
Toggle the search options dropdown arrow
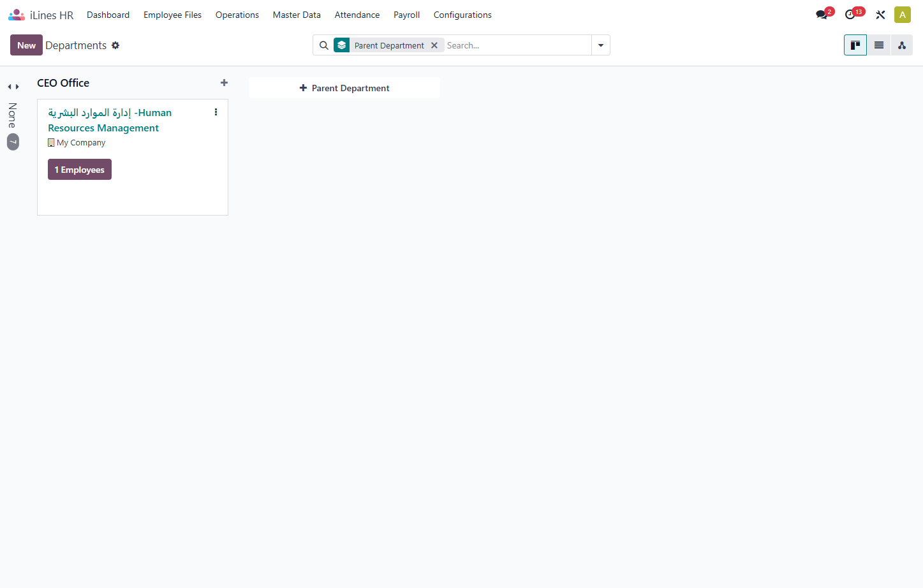pyautogui.click(x=601, y=45)
